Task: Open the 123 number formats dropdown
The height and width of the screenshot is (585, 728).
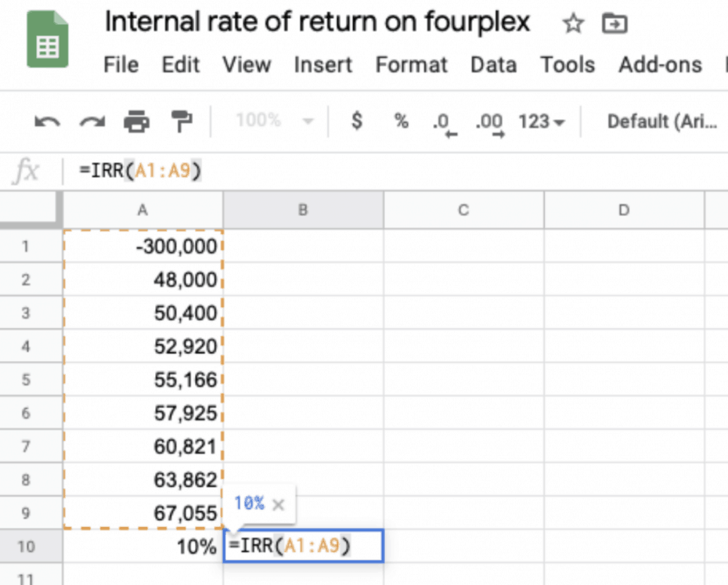Action: click(542, 121)
